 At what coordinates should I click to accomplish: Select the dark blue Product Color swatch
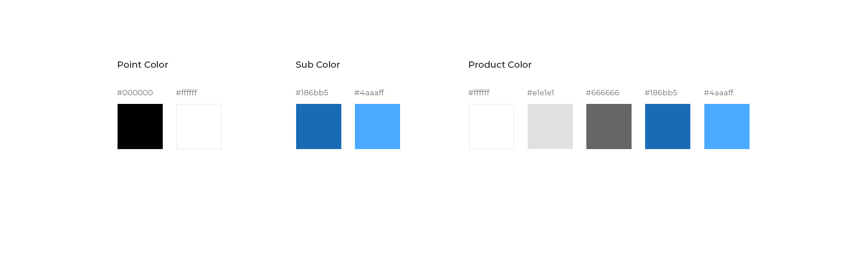click(x=668, y=126)
